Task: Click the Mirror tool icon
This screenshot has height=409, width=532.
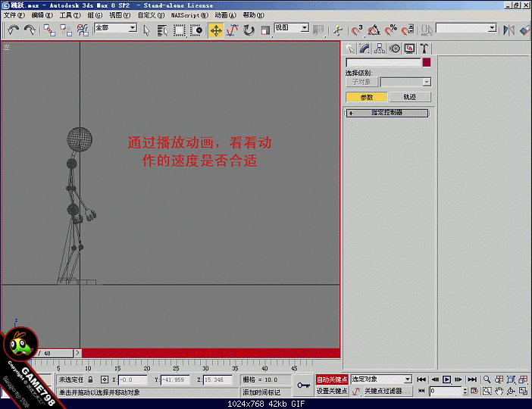Action: point(509,30)
